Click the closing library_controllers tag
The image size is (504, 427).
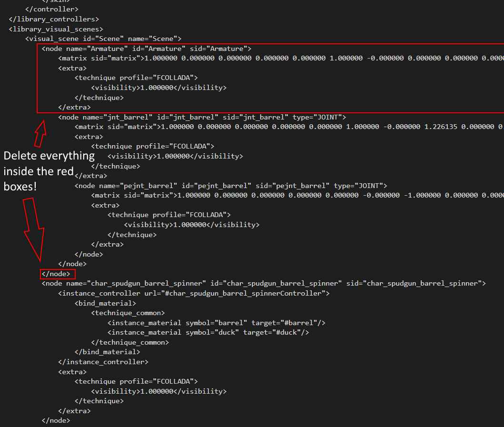pos(54,19)
